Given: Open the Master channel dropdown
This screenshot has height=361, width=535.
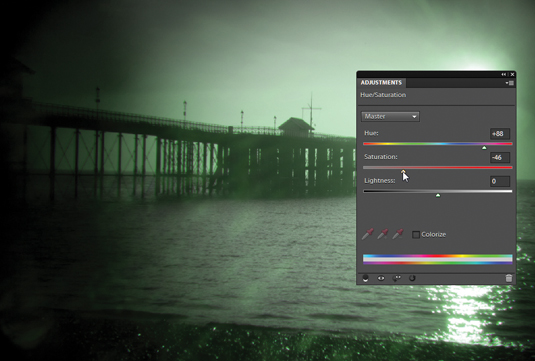Looking at the screenshot, I should click(390, 117).
